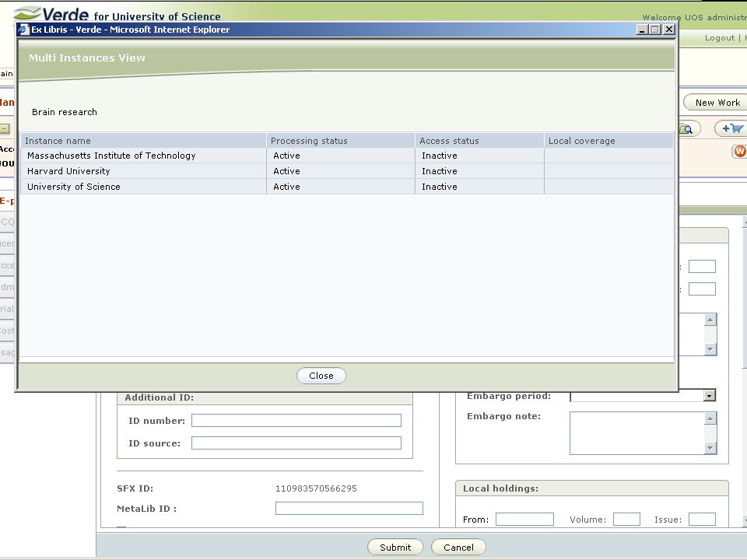
Task: Click Harvard University's Active processing status
Action: 287,171
